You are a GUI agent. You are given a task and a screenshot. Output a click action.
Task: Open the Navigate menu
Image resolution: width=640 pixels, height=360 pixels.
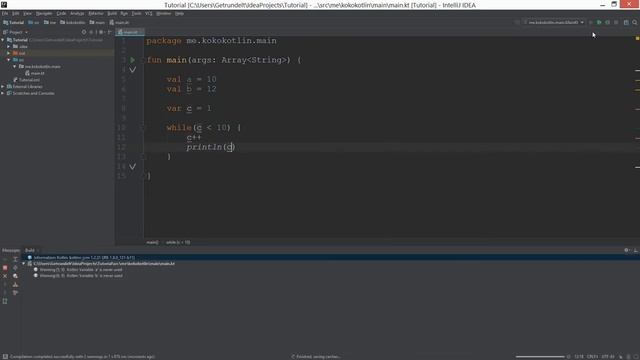pos(44,13)
